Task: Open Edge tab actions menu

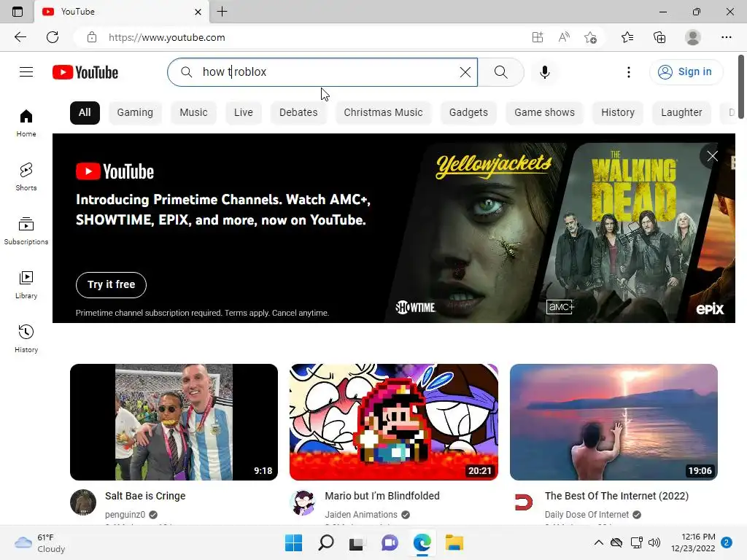Action: (x=18, y=12)
